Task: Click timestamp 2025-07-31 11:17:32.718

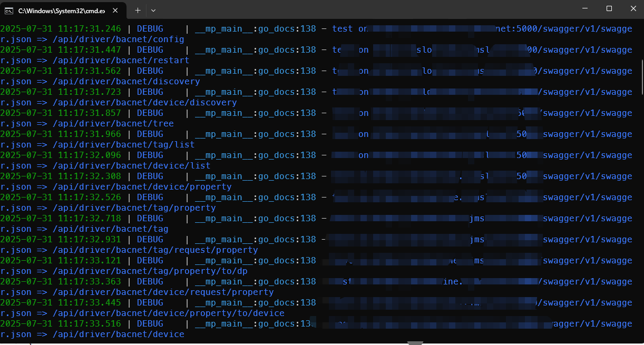Action: click(x=61, y=219)
